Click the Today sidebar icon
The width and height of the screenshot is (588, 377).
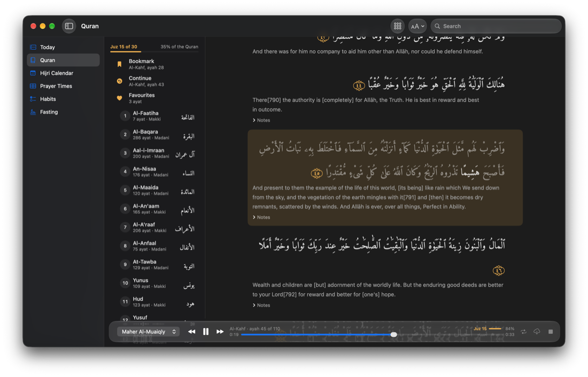pos(33,47)
